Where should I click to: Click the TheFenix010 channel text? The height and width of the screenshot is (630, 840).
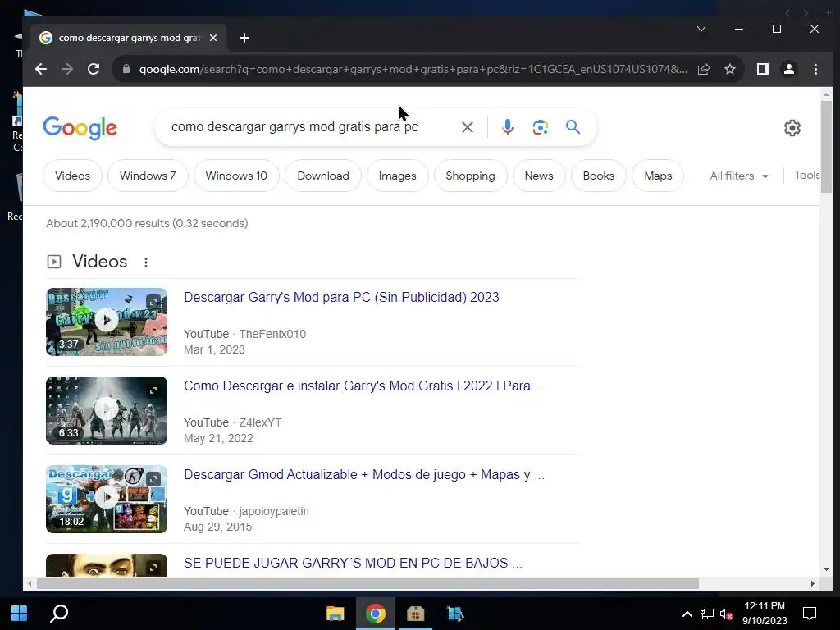click(x=272, y=334)
